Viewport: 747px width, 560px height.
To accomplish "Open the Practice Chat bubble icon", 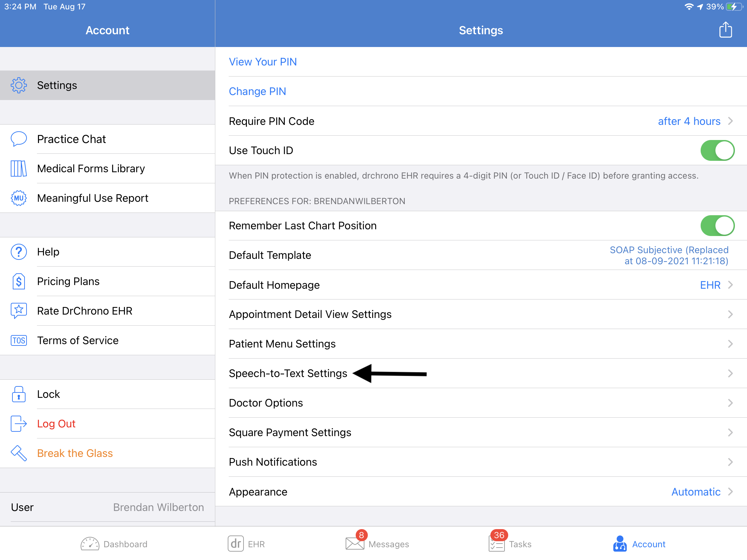I will (18, 139).
